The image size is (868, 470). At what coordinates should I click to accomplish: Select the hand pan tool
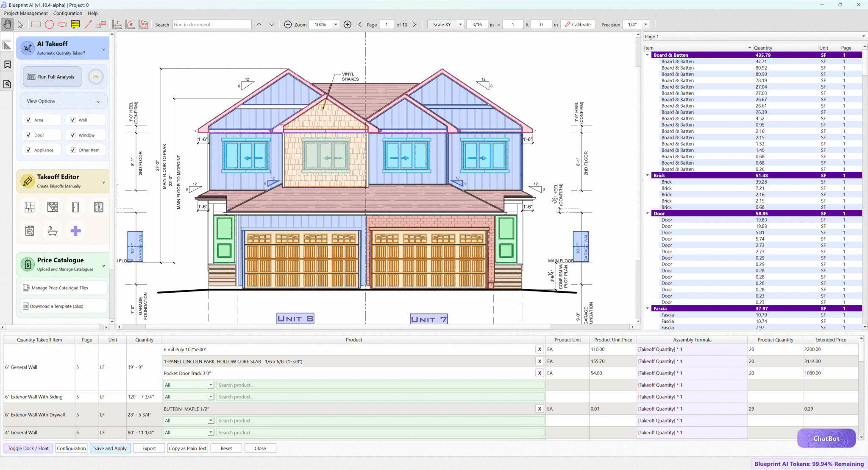click(x=7, y=25)
